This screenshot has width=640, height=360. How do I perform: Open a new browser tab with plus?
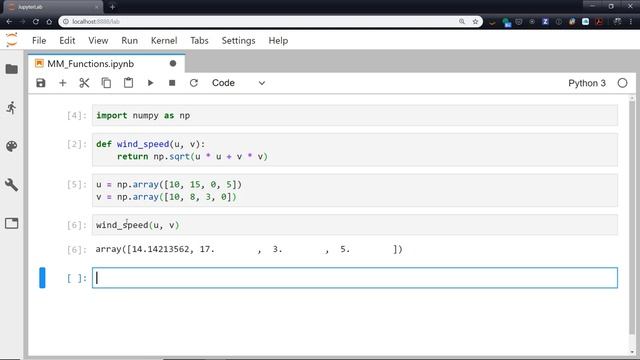coord(112,7)
